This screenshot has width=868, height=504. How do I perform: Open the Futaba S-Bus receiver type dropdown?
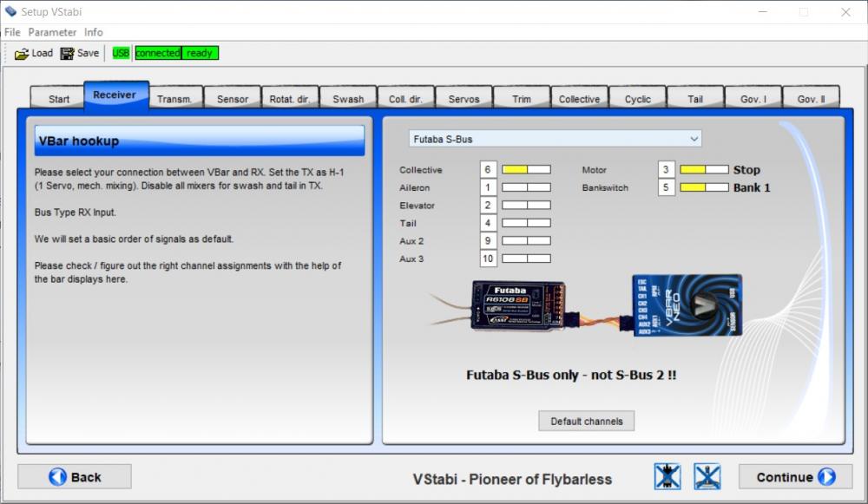coord(556,139)
